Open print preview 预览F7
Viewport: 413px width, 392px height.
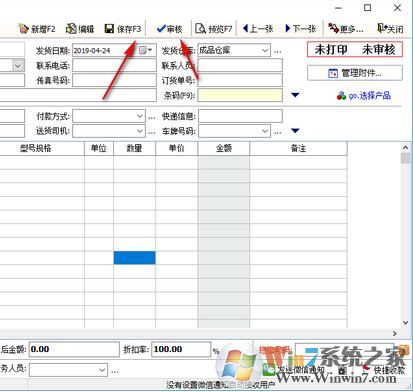coord(213,29)
